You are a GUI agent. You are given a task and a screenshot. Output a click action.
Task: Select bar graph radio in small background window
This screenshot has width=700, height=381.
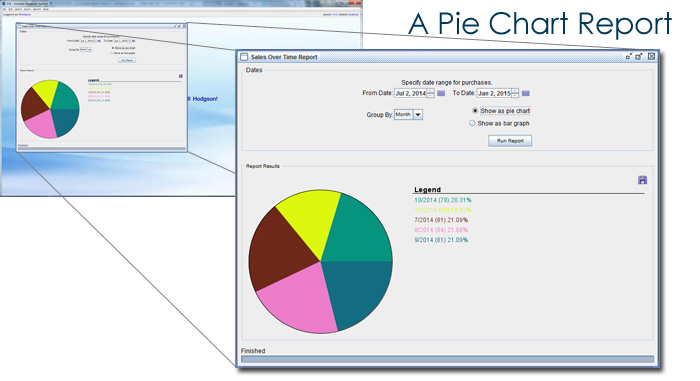coord(111,53)
